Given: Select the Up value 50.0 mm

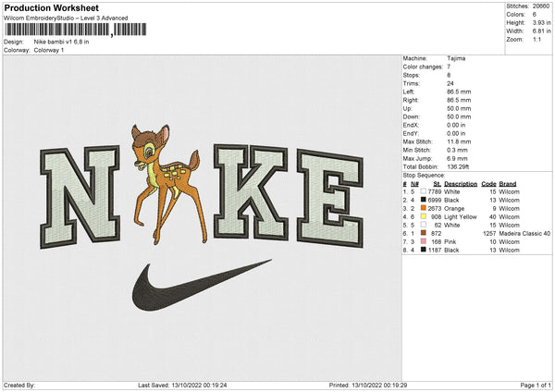Looking at the screenshot, I should (459, 108).
